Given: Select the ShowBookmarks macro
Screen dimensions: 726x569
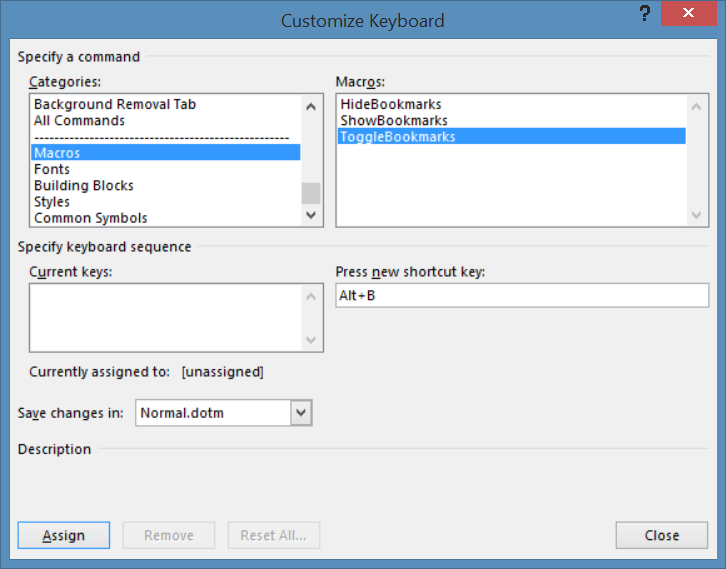Looking at the screenshot, I should pos(392,120).
